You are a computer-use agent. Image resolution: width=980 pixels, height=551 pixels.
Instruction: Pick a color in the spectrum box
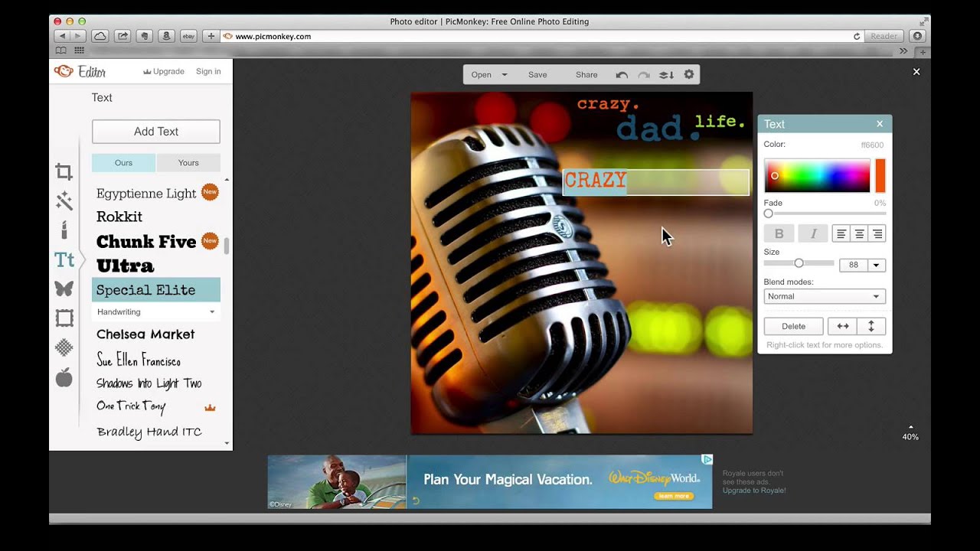click(817, 176)
